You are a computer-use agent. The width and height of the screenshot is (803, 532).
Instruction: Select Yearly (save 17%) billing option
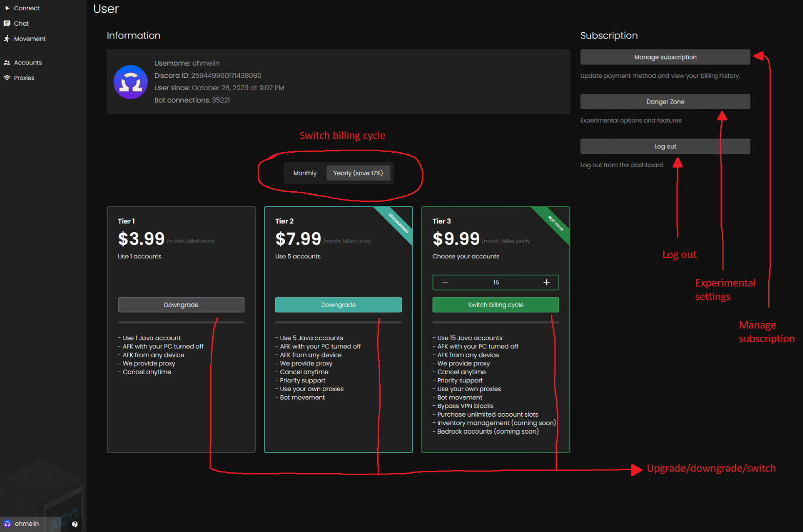click(x=358, y=173)
